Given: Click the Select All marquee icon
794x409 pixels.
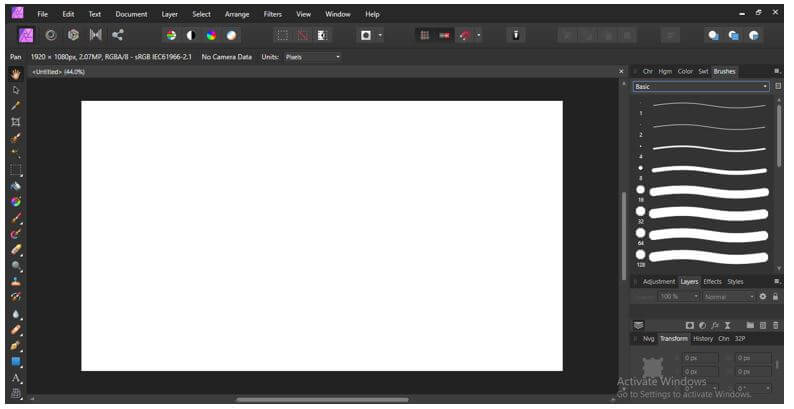Looking at the screenshot, I should pos(283,35).
